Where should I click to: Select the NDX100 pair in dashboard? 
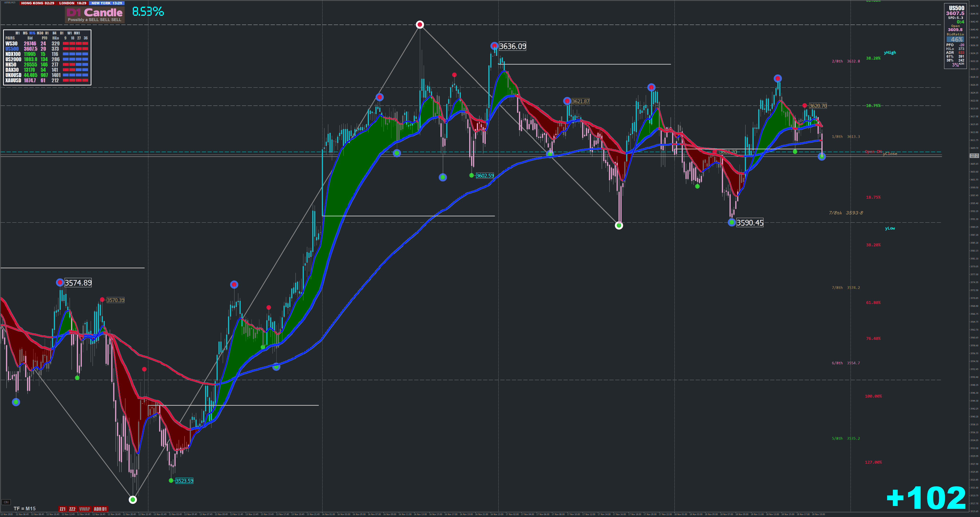coord(13,54)
